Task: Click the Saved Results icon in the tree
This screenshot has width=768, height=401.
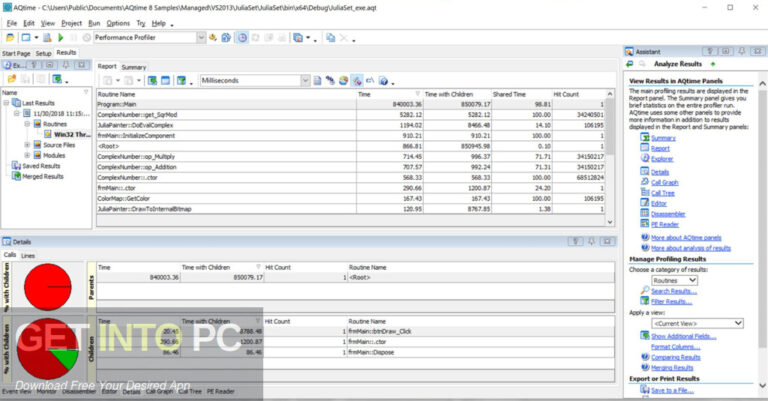Action: pos(16,166)
